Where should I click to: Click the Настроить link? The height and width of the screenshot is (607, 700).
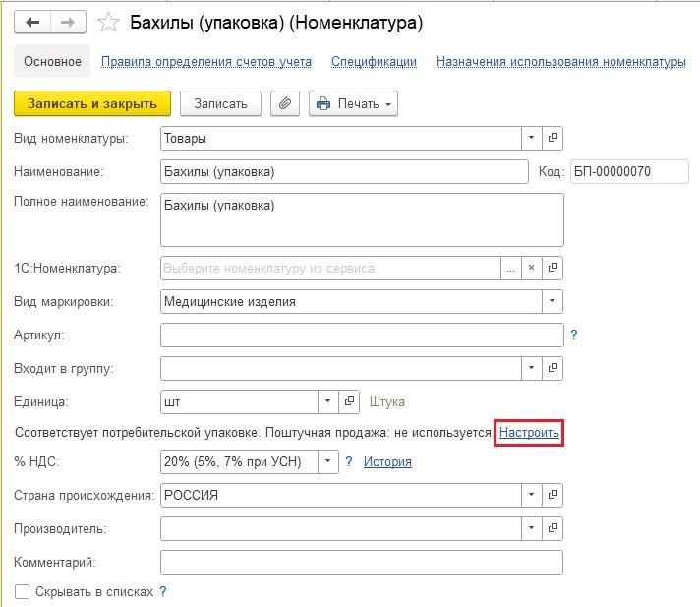click(x=530, y=432)
